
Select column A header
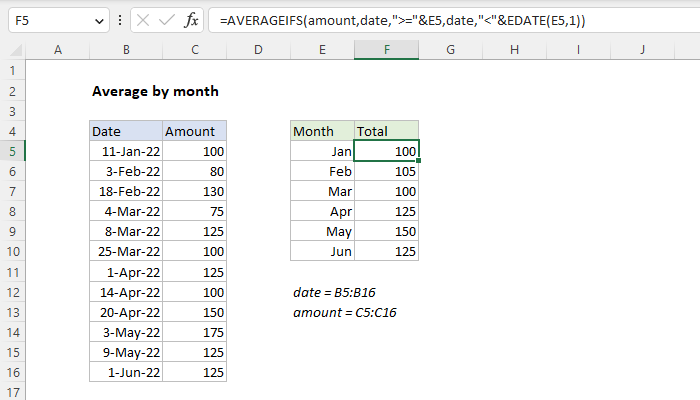pyautogui.click(x=58, y=50)
